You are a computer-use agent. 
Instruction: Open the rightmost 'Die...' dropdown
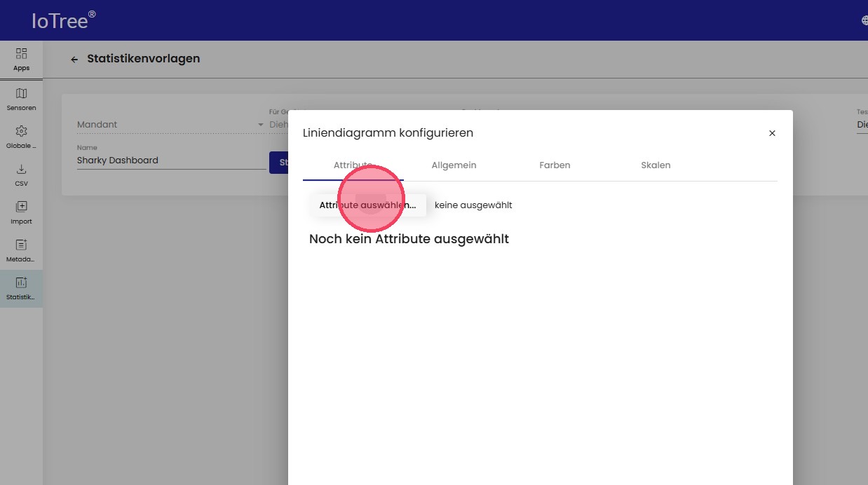coord(862,125)
